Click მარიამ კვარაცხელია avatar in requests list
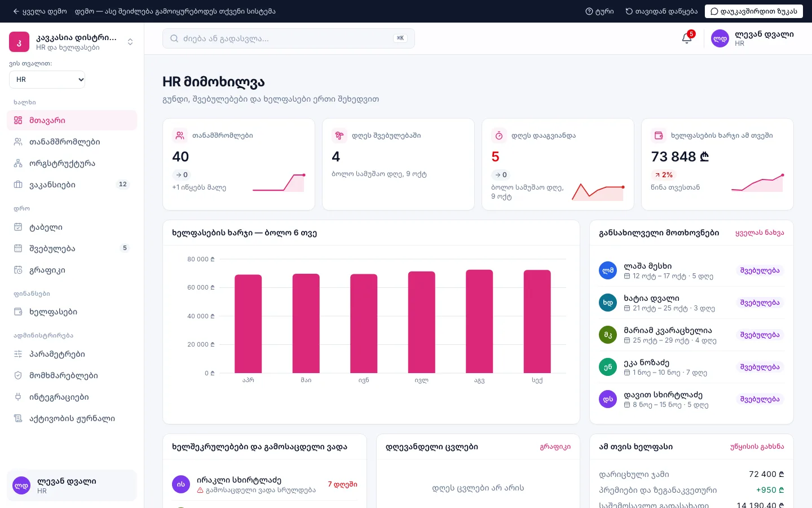This screenshot has height=508, width=812. [608, 335]
